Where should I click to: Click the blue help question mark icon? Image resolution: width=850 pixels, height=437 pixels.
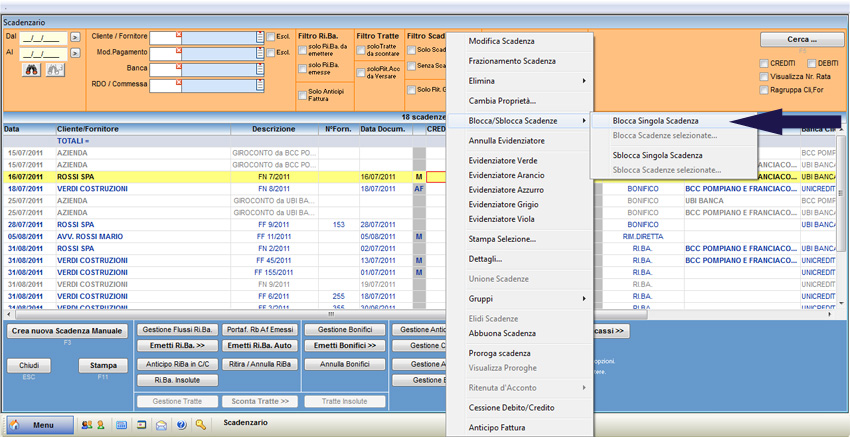(182, 425)
